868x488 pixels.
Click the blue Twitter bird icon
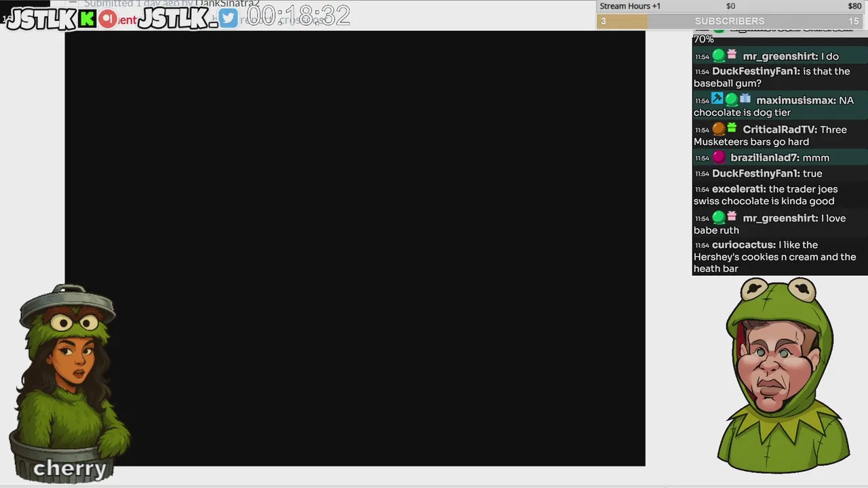(229, 18)
